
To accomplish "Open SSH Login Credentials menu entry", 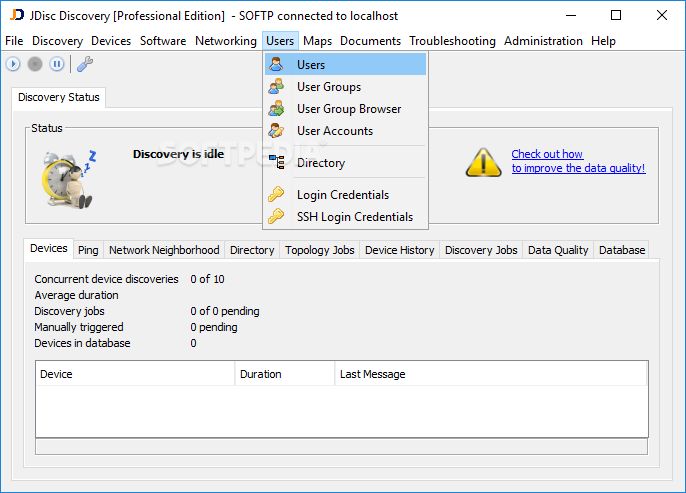I will click(345, 216).
